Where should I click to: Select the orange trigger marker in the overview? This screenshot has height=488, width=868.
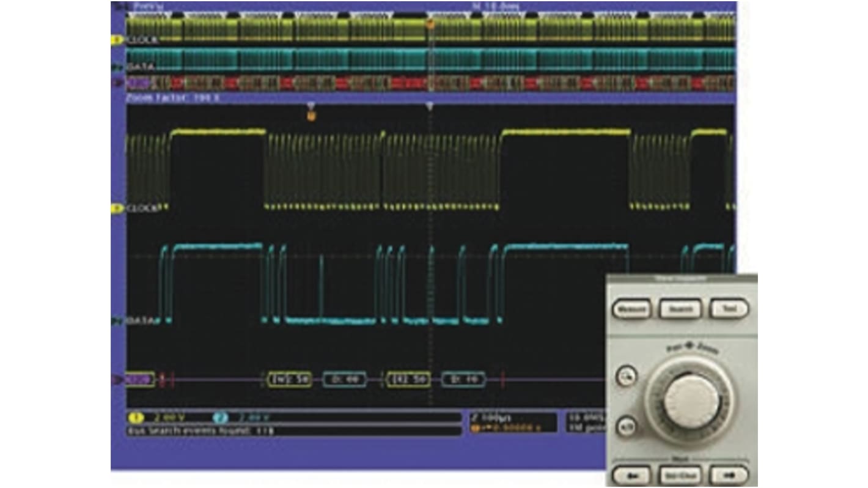tap(430, 24)
